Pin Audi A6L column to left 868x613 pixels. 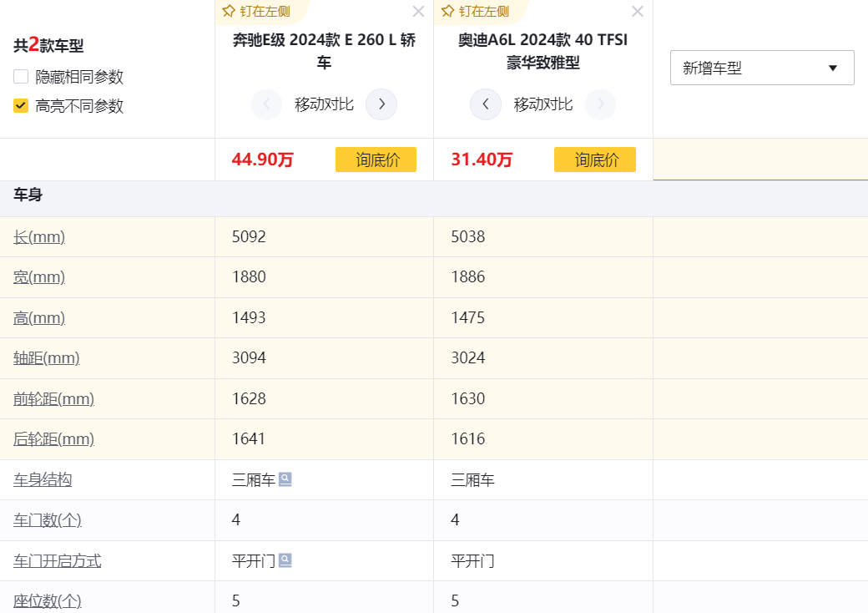(476, 11)
